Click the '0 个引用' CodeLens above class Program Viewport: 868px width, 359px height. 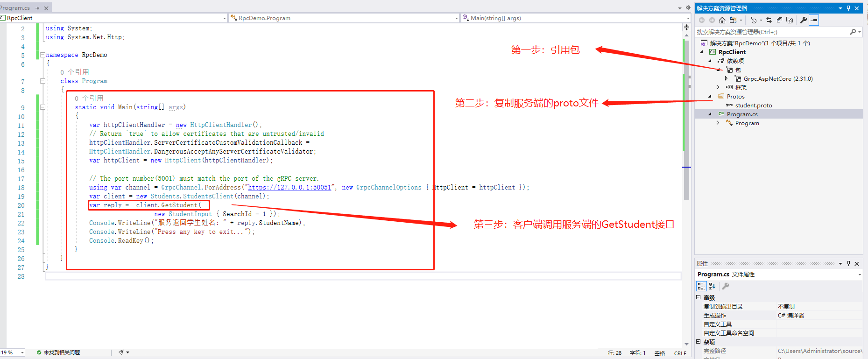click(x=75, y=72)
